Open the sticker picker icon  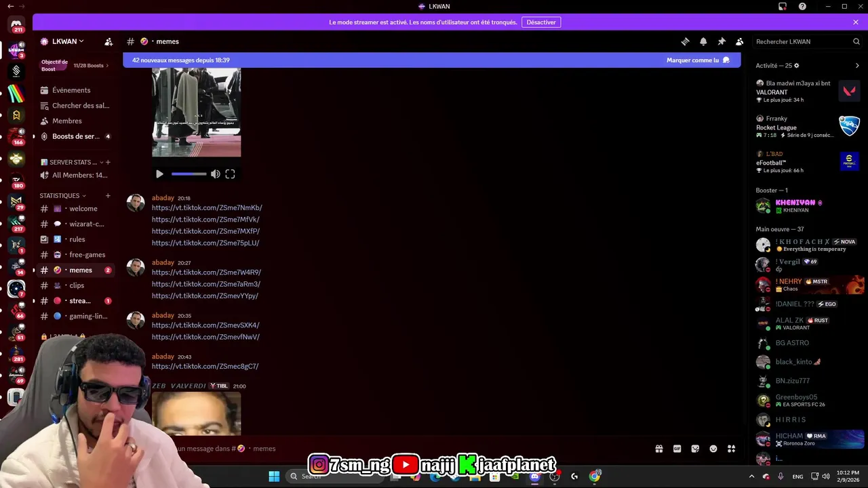[695, 449]
